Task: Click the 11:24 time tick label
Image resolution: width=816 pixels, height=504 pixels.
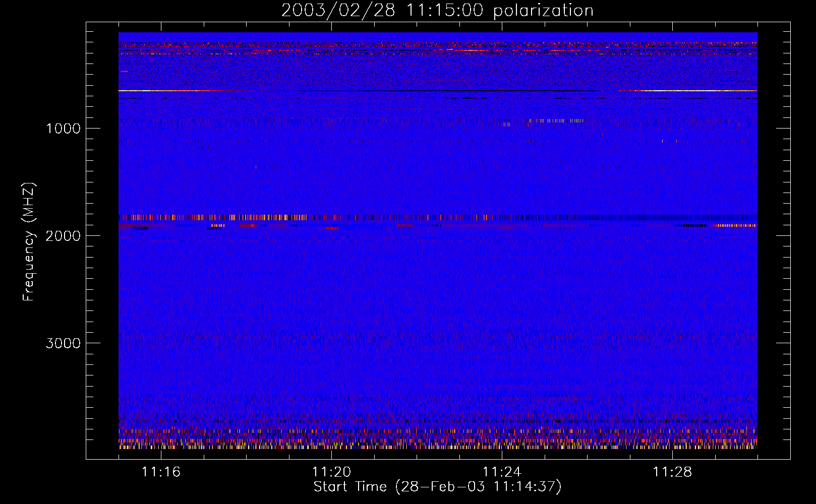Action: (x=502, y=472)
